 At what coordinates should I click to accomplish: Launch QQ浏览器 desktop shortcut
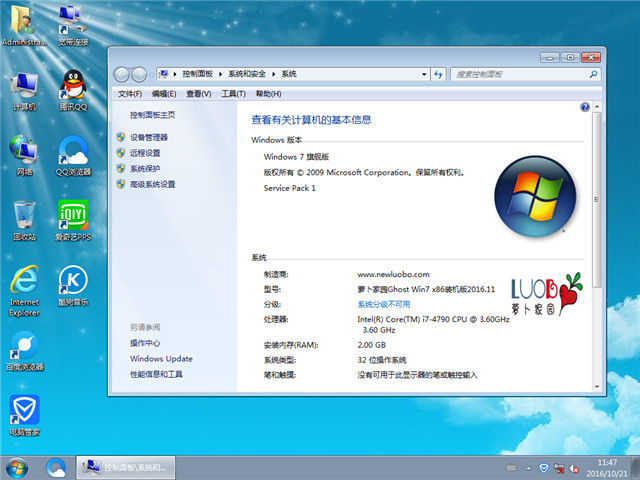(x=73, y=155)
